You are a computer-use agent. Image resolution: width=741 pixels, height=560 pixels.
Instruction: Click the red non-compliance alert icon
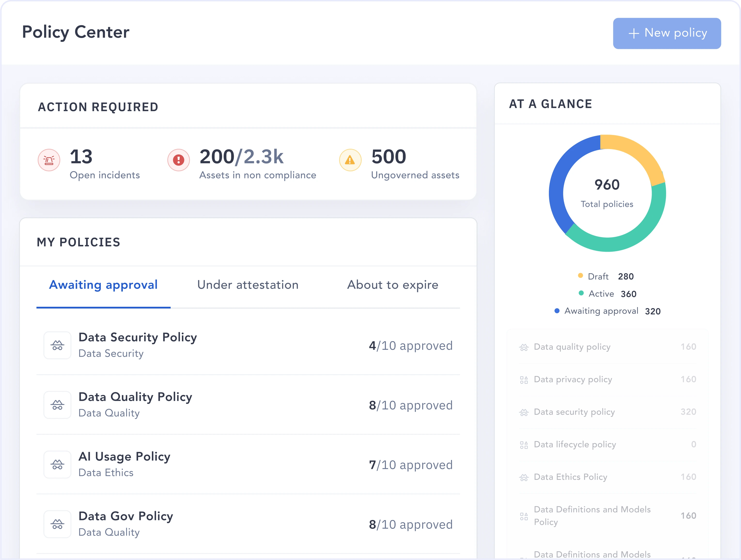[179, 160]
